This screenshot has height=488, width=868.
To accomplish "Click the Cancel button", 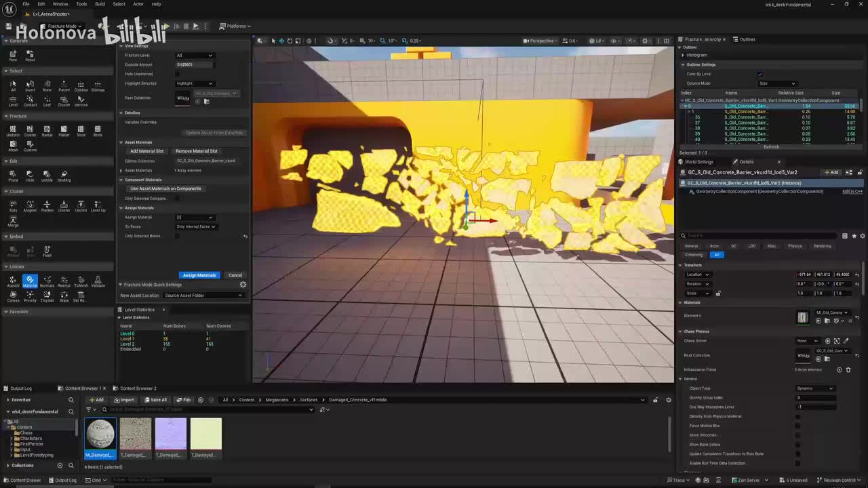I will click(x=235, y=275).
